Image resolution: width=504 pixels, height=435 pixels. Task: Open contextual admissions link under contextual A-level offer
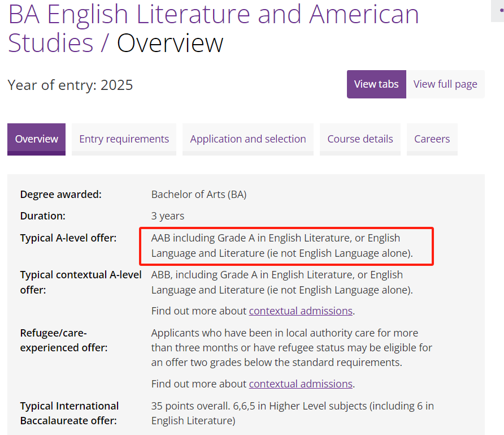pos(301,311)
